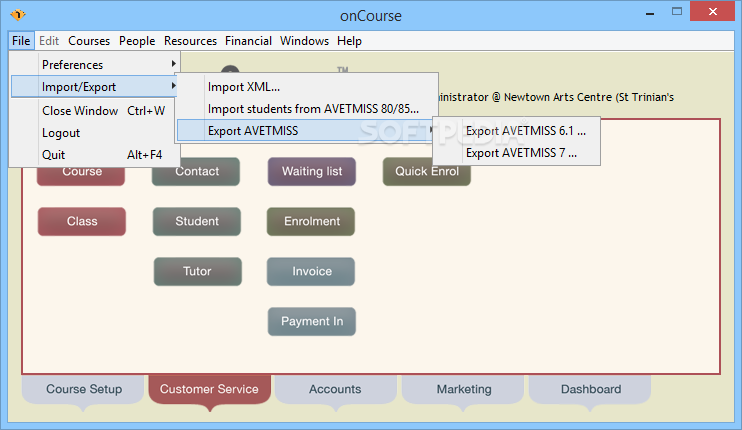
Task: Open the Courses menu
Action: pos(89,41)
